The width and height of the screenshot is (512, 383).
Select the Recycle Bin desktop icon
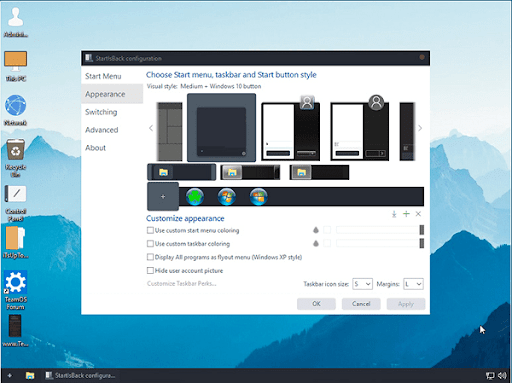16,158
